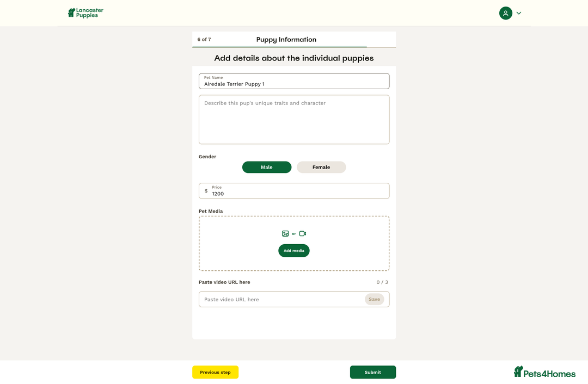Viewport: 588px width, 384px height.
Task: Click the Puppy Information step heading
Action: click(286, 40)
